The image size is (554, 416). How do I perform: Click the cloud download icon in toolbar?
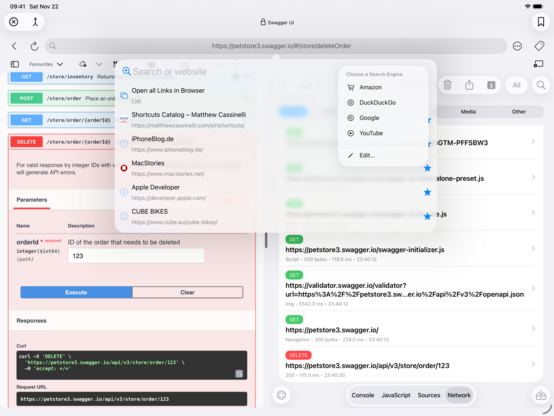click(x=83, y=64)
